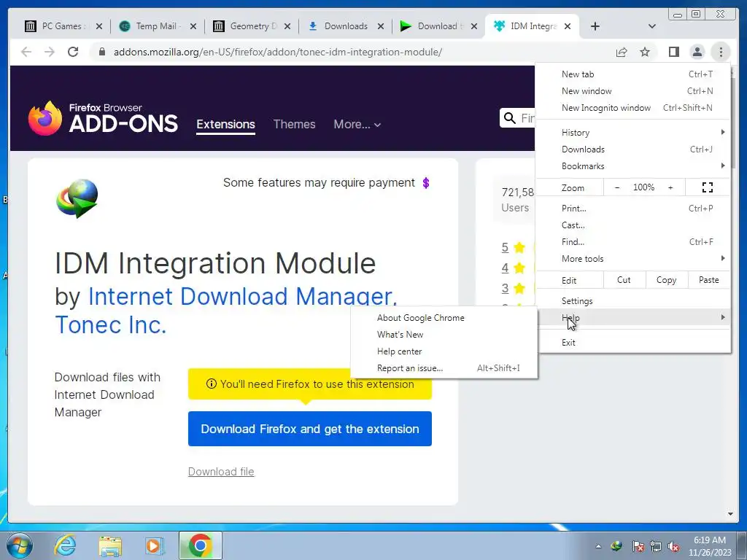Open the tab search chevron

(652, 26)
